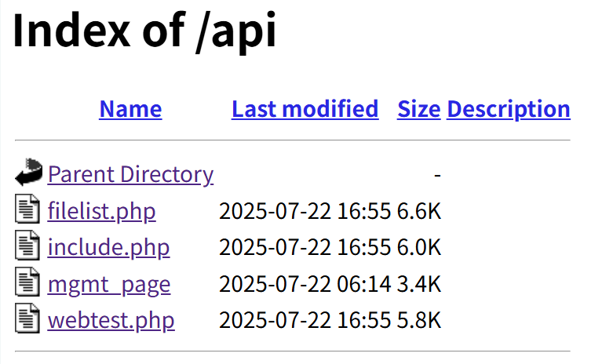
Task: Click the 5.8K size of webtest.php
Action: [x=418, y=321]
